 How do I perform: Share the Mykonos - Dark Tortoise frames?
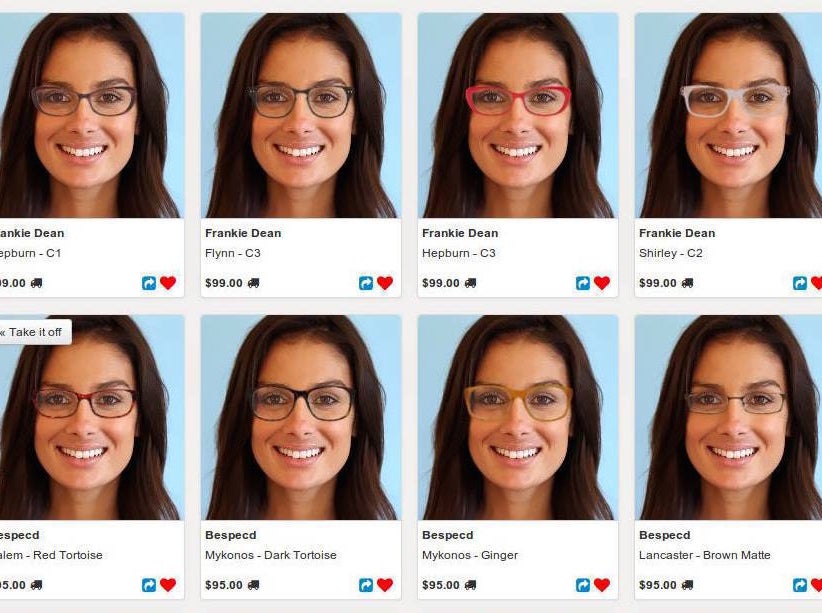366,585
